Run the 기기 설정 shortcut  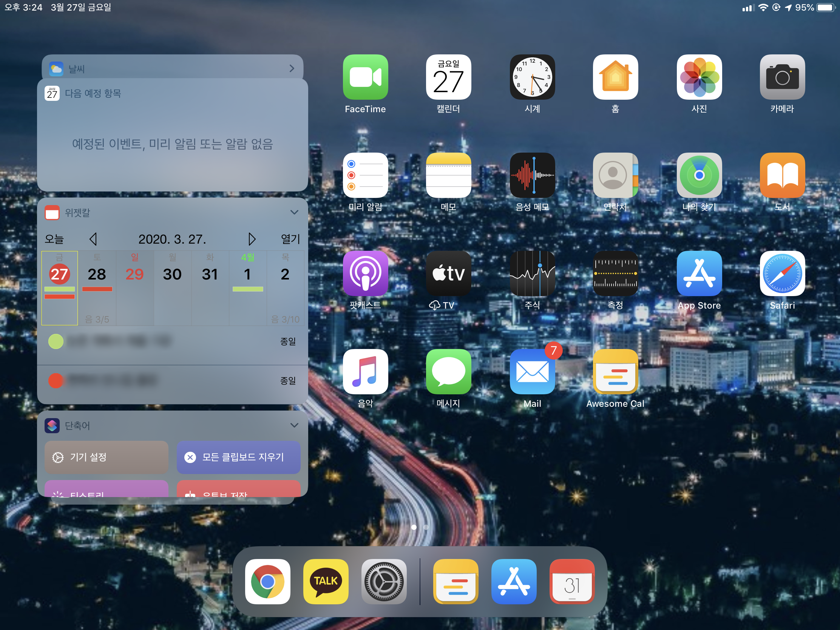tap(106, 457)
